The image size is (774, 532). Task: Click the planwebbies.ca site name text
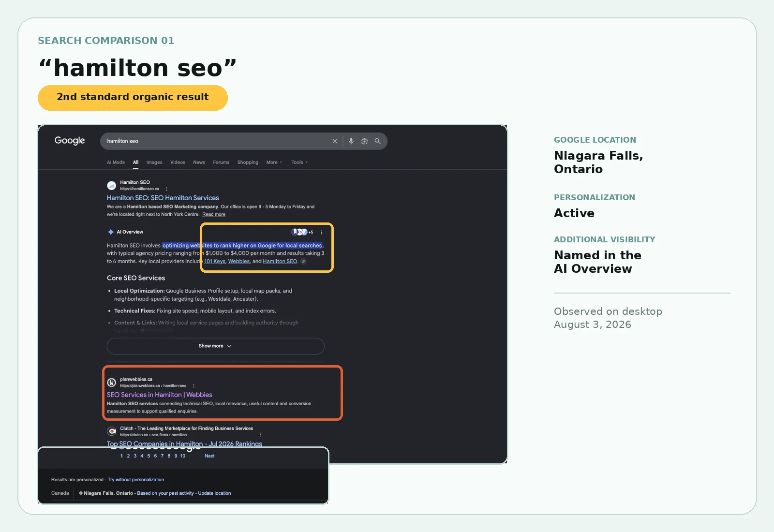(136, 380)
